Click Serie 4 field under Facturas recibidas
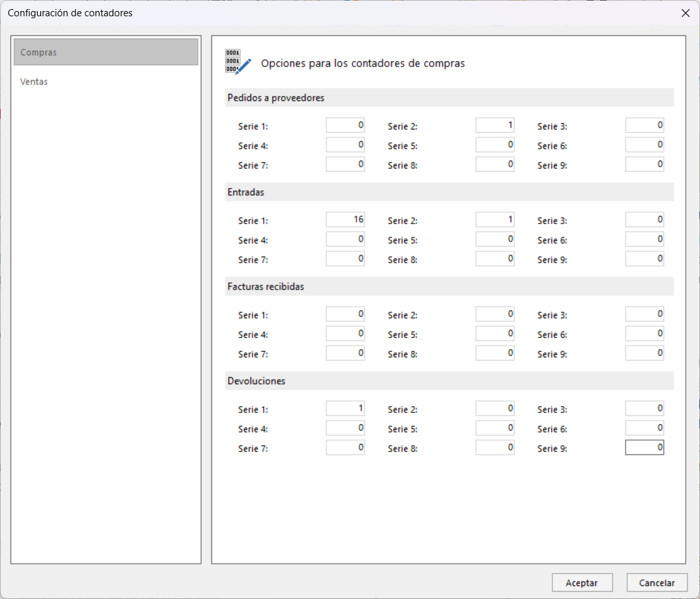The height and width of the screenshot is (599, 700). tap(345, 333)
